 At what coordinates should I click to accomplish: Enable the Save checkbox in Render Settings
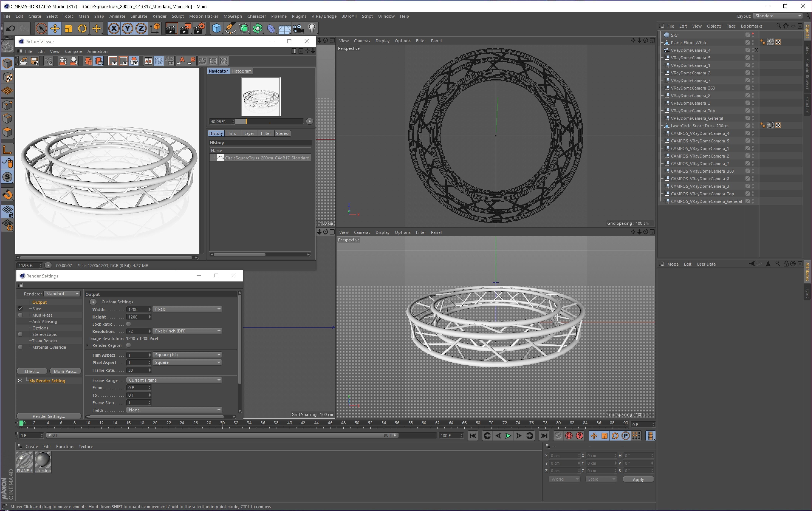[21, 308]
